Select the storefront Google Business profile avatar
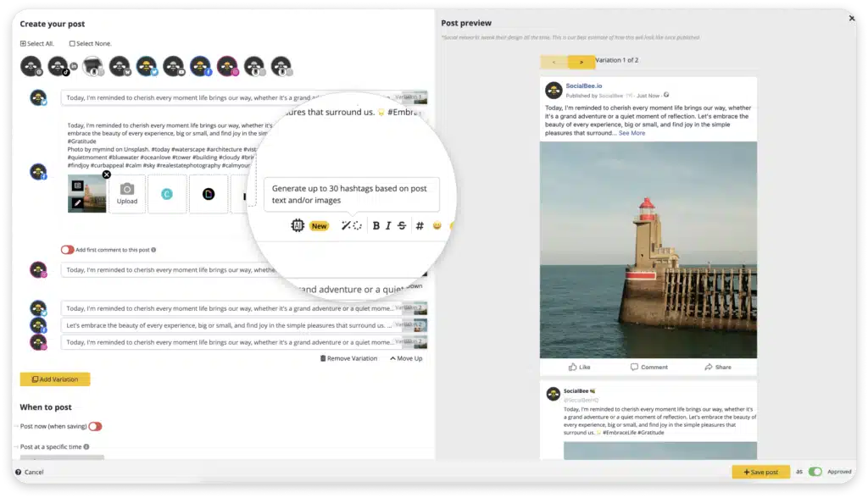 coord(93,66)
